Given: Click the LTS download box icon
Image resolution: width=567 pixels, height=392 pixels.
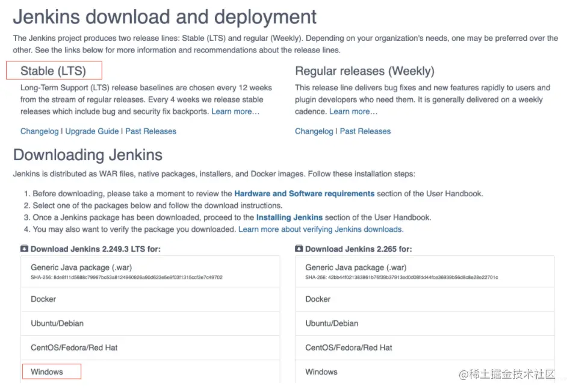Looking at the screenshot, I should pyautogui.click(x=24, y=249).
